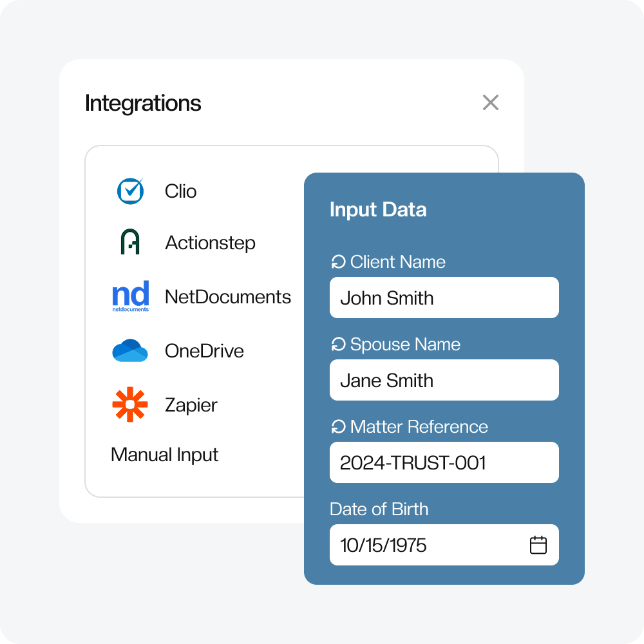Screen dimensions: 644x644
Task: Select the Clio integration icon
Action: (x=130, y=191)
